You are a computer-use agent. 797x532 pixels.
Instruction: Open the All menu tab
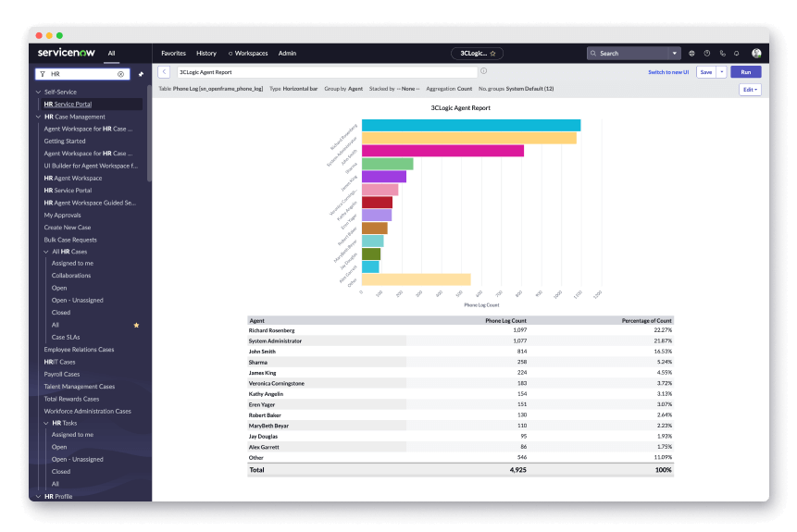(111, 54)
